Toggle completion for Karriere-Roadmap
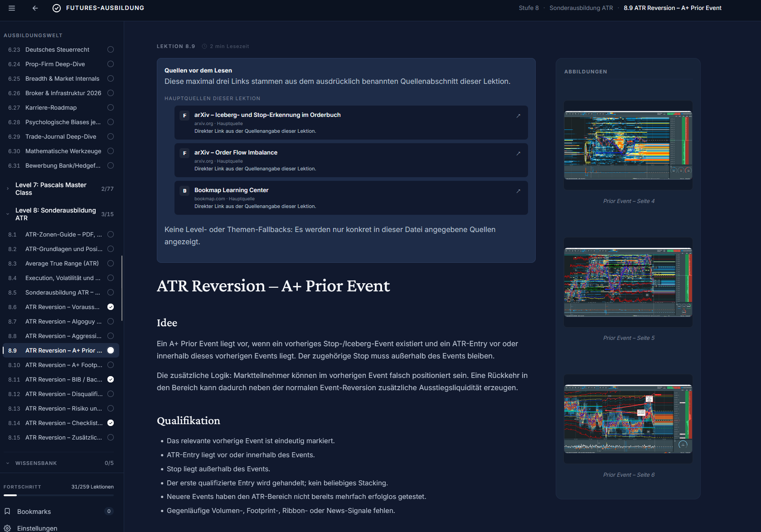This screenshot has width=761, height=532. (111, 107)
